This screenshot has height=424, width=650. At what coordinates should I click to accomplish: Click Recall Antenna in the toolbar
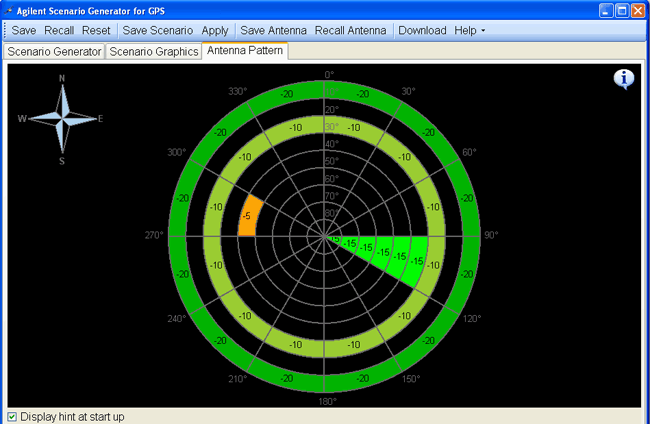pyautogui.click(x=350, y=30)
